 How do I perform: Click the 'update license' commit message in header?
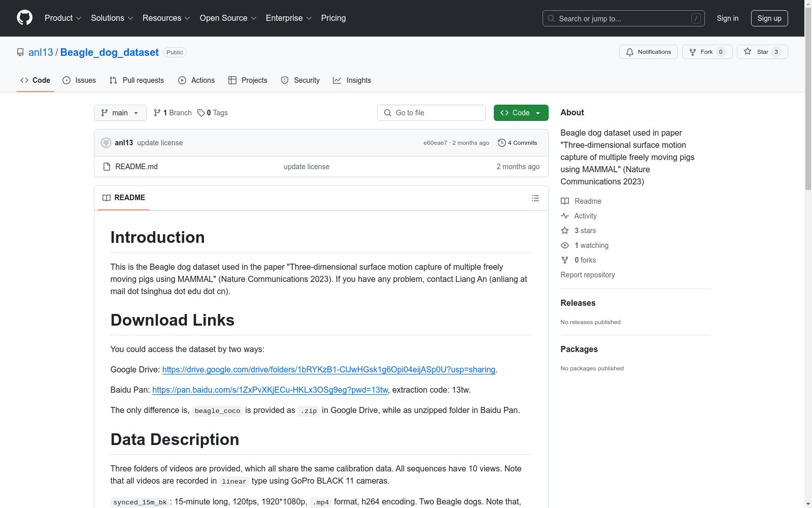160,143
